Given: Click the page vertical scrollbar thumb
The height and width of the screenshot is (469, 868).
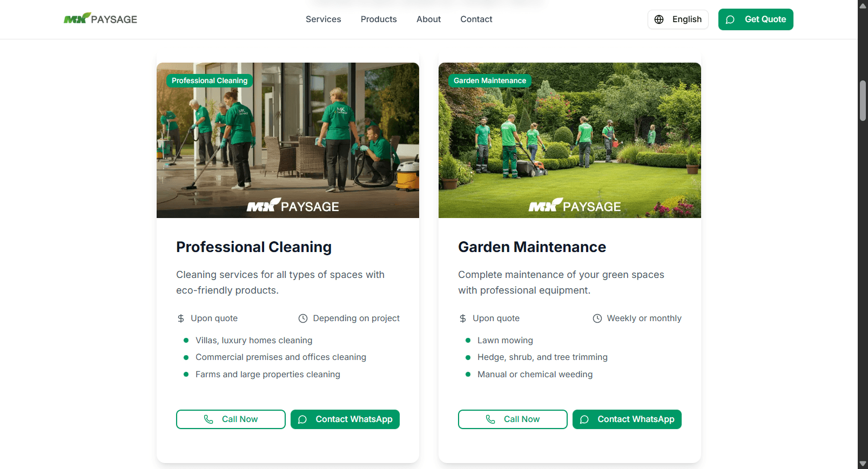Looking at the screenshot, I should [x=863, y=100].
